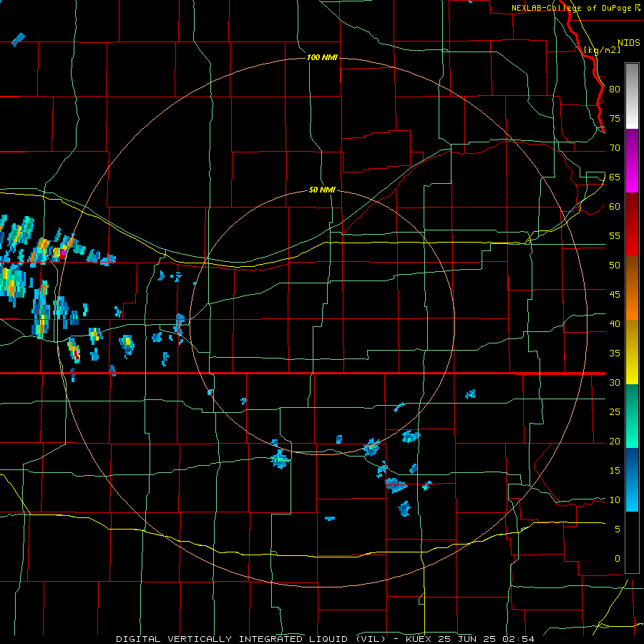644x644 pixels.
Task: Click scale value 15
Action: [615, 471]
